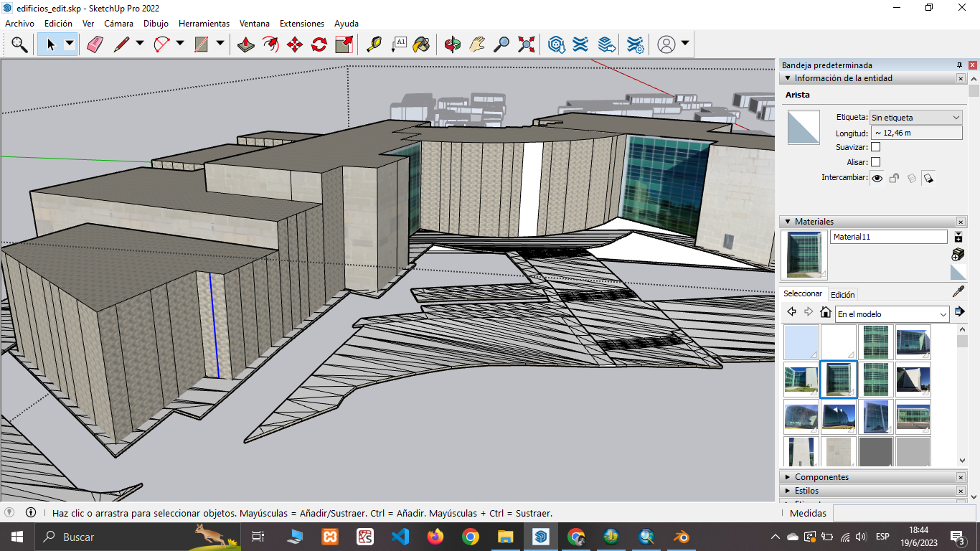This screenshot has height=551, width=980.
Task: Open the Arc tool dropdown arrow
Action: [179, 44]
